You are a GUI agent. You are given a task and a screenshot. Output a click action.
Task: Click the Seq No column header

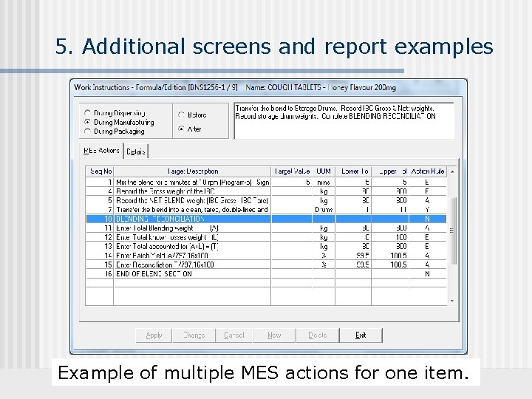[x=100, y=171]
